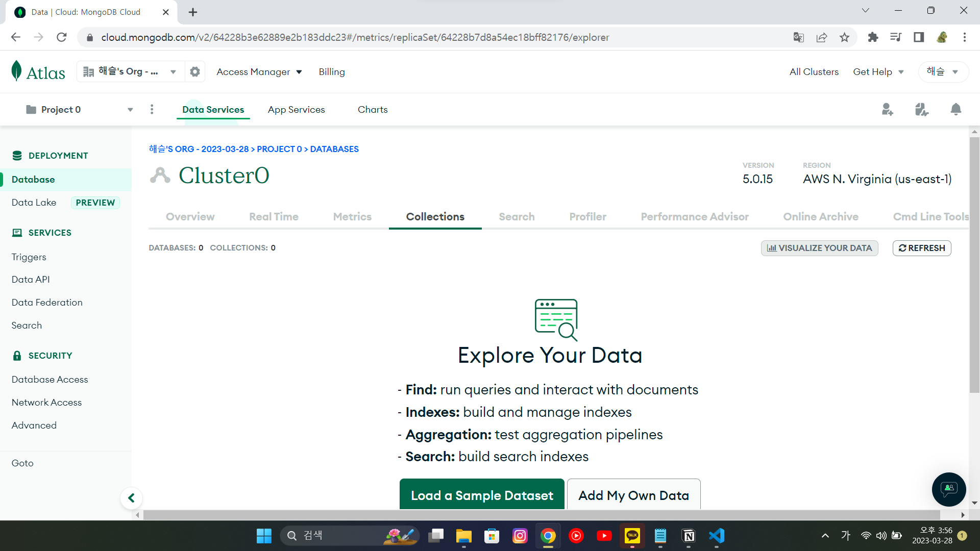
Task: Click Goto in the sidebar
Action: pyautogui.click(x=22, y=463)
